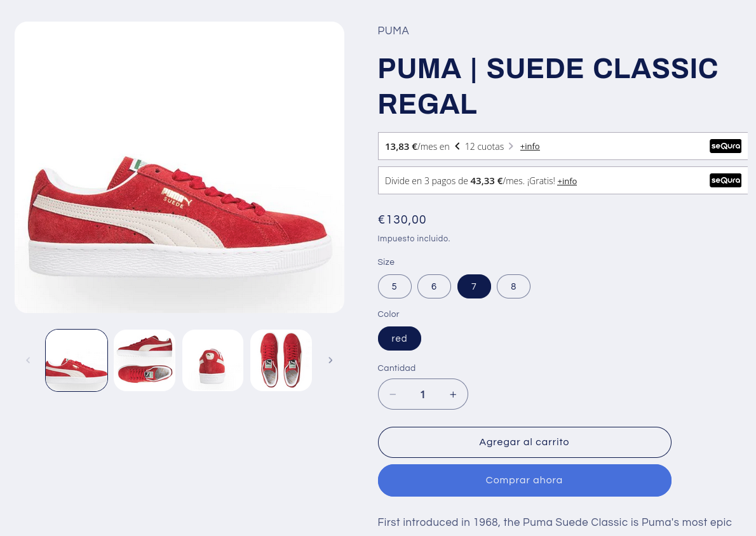Screen dimensions: 756x536
Task: Click the seQura logo in 3 pagos box
Action: [x=725, y=180]
